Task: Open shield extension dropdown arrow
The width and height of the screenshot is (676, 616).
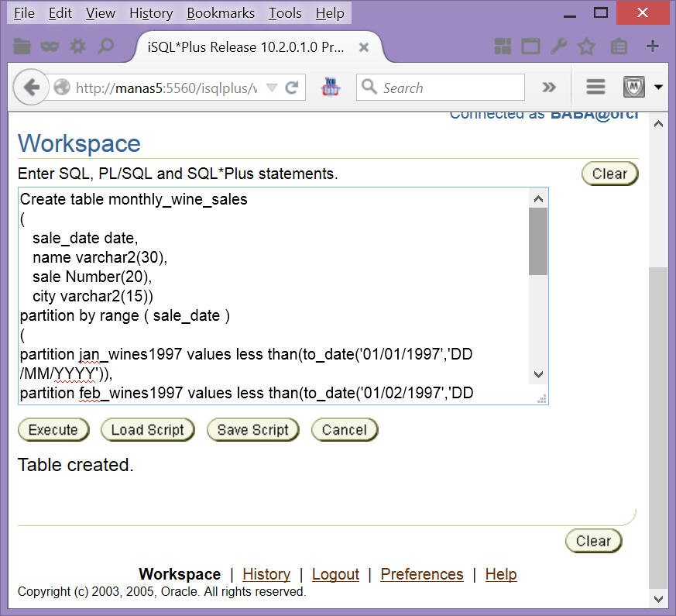Action: point(658,87)
